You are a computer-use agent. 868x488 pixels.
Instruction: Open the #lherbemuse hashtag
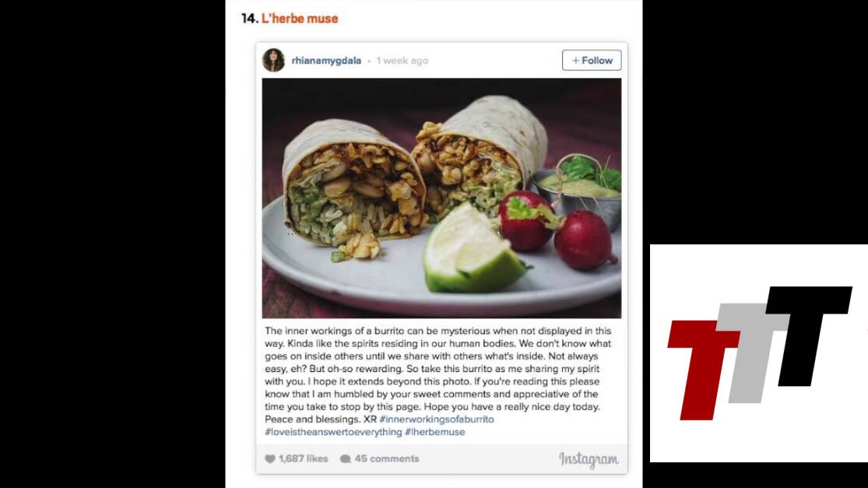(435, 432)
